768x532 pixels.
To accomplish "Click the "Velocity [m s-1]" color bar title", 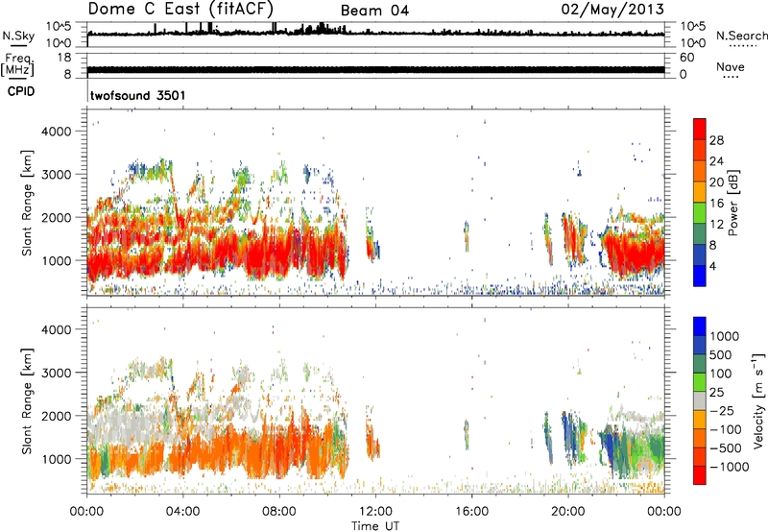I will (758, 400).
